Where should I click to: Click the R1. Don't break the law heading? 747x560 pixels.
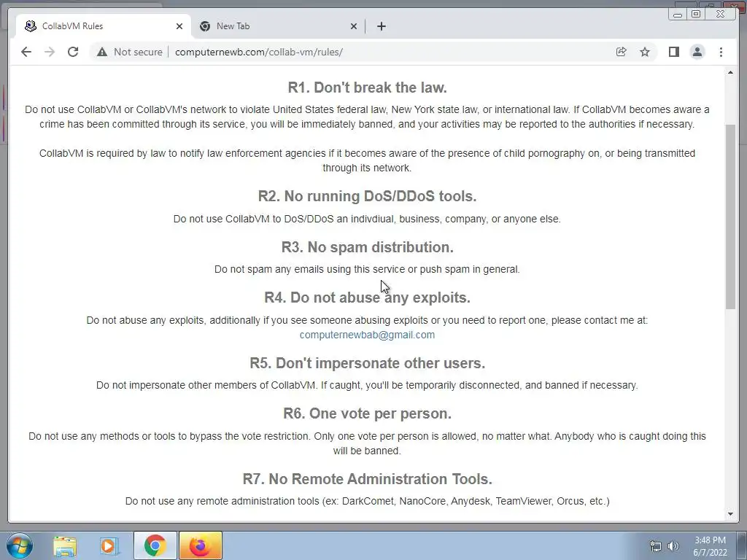click(368, 87)
